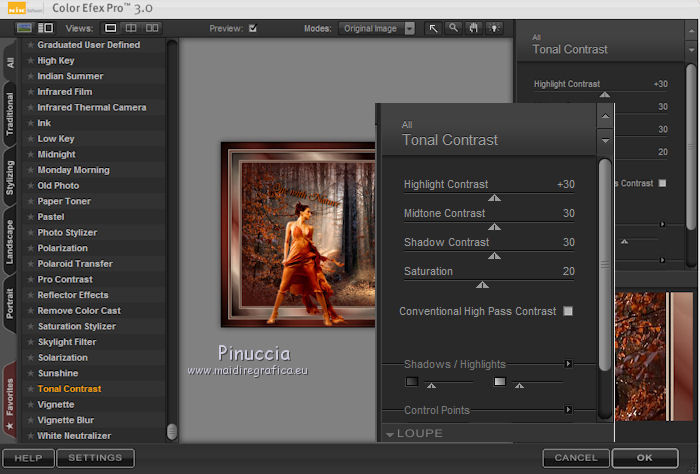Open the Modes Original Image dropdown

coord(409,28)
